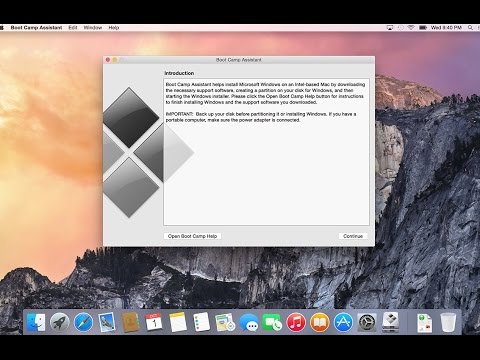Open the Mail stamp icon in dock

107,322
